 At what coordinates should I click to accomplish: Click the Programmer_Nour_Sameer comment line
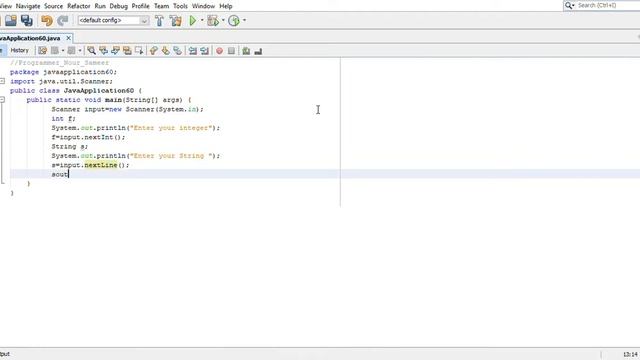pos(60,62)
